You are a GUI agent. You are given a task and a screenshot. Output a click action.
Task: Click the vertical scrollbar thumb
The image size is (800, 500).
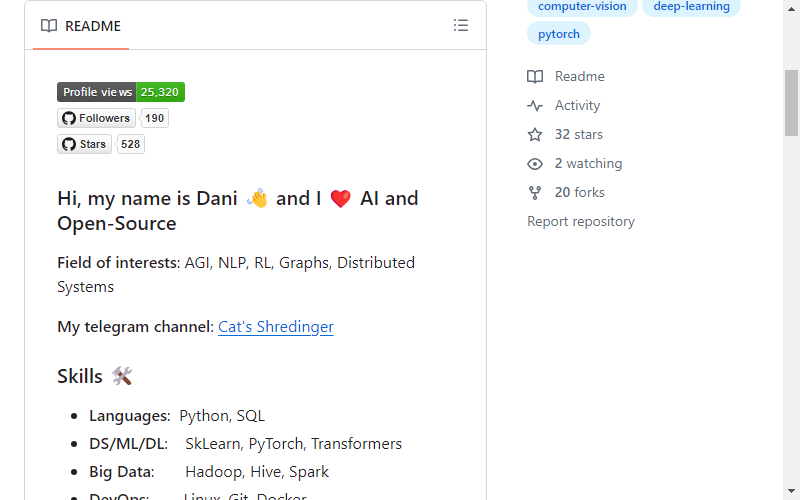click(791, 103)
